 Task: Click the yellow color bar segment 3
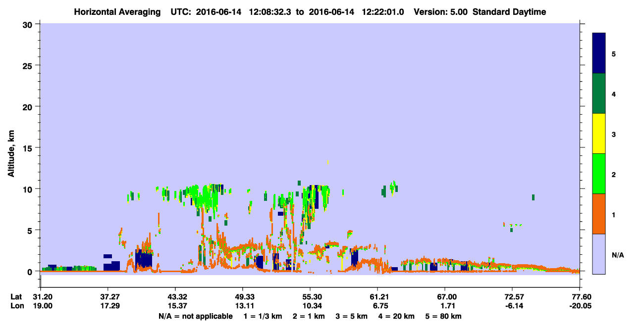[599, 134]
